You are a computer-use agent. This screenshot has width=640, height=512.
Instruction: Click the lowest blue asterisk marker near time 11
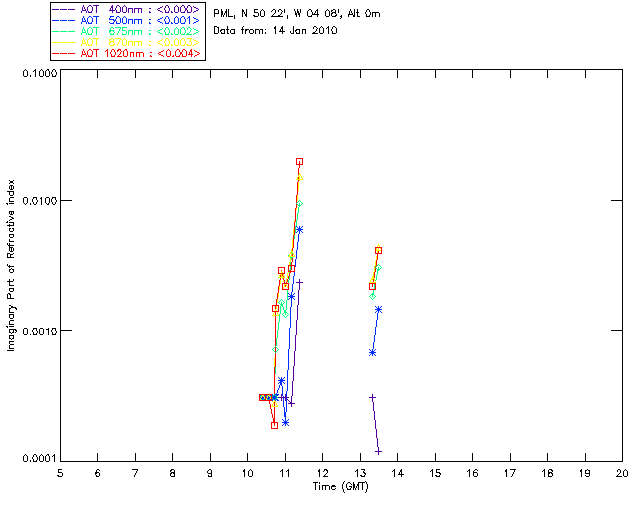point(285,423)
